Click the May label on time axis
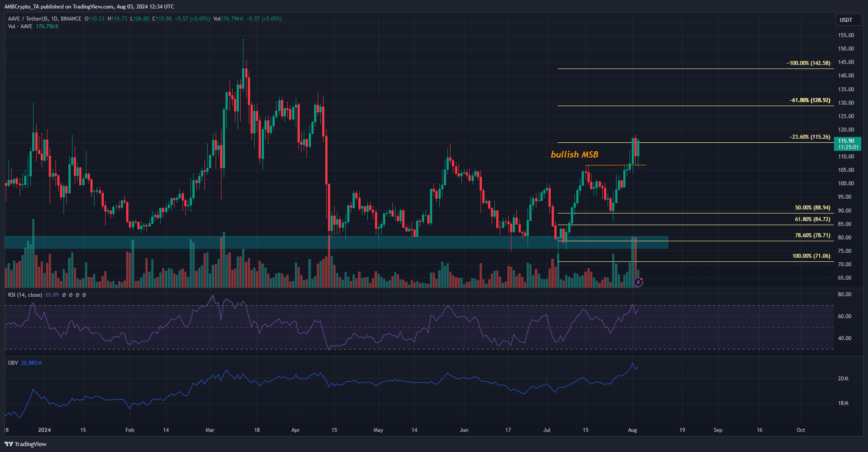Viewport: 868px width, 452px height. pyautogui.click(x=378, y=430)
